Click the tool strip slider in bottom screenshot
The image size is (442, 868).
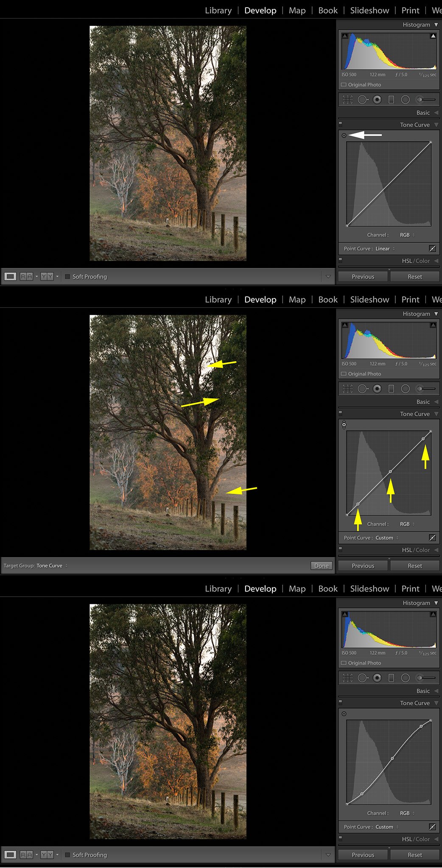[x=425, y=678]
